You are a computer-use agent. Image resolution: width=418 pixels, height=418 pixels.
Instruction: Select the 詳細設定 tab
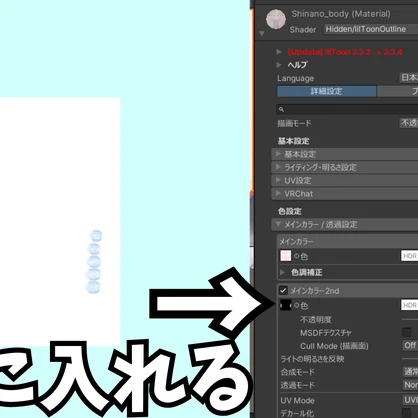pos(327,91)
